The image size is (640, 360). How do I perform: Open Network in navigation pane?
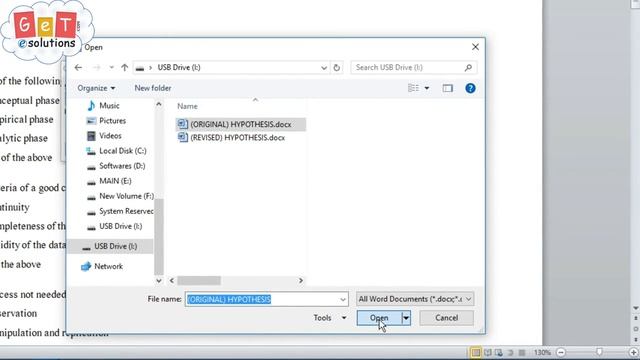108,266
